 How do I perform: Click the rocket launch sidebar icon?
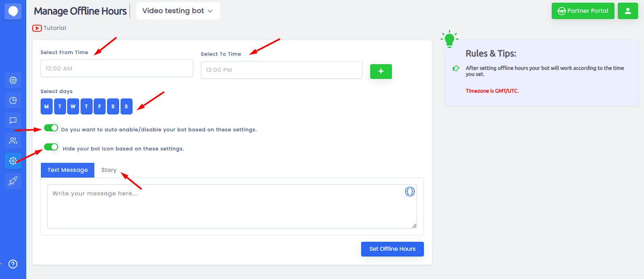[13, 181]
